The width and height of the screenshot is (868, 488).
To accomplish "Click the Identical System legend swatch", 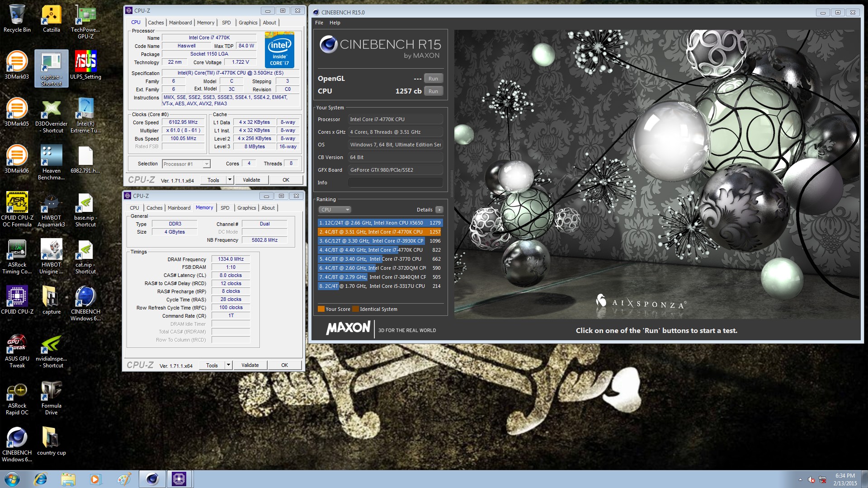I will (x=355, y=309).
